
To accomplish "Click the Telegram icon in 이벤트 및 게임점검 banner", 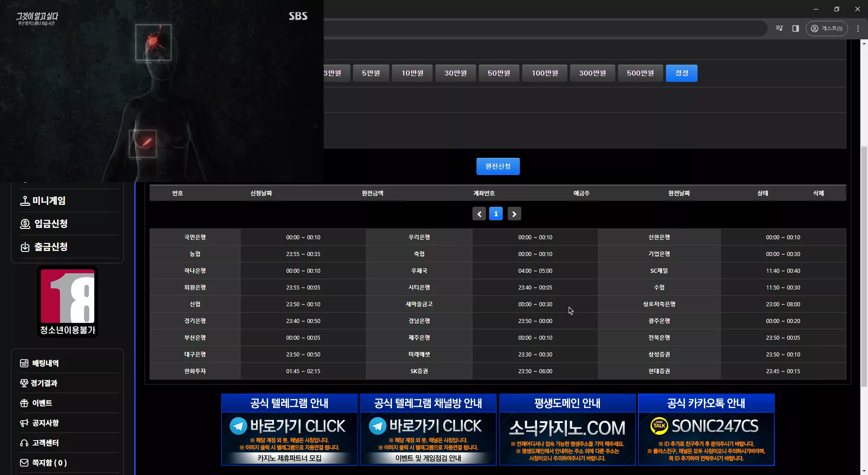I will 377,426.
